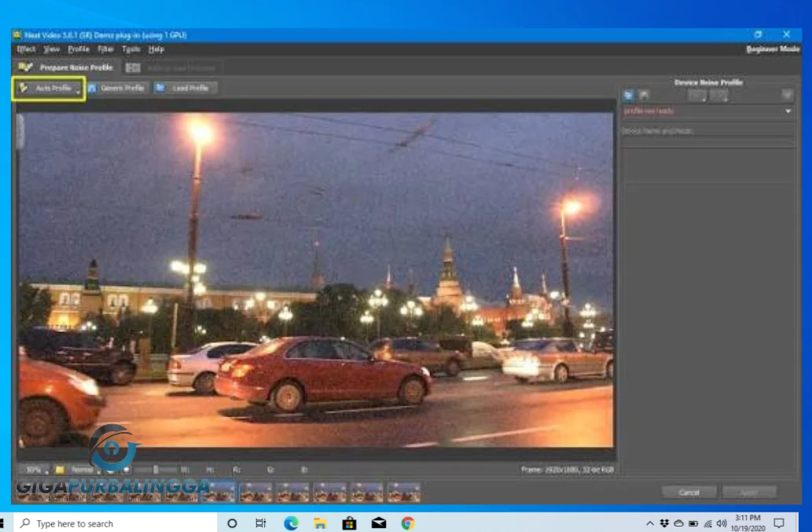
Task: Click the 'Type here to search' box
Action: pos(115,523)
